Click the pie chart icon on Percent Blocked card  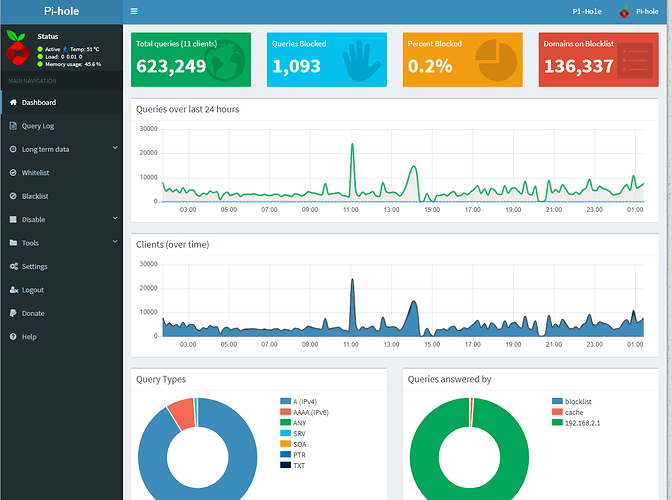point(496,60)
